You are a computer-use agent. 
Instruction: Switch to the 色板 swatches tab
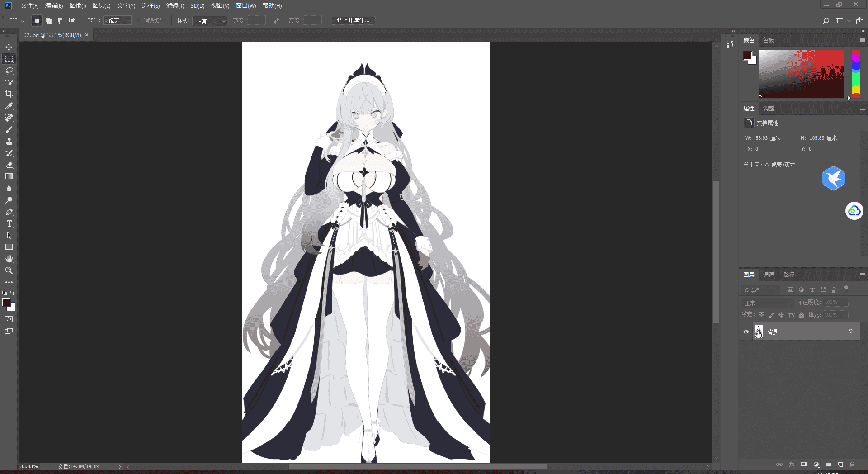coord(768,40)
